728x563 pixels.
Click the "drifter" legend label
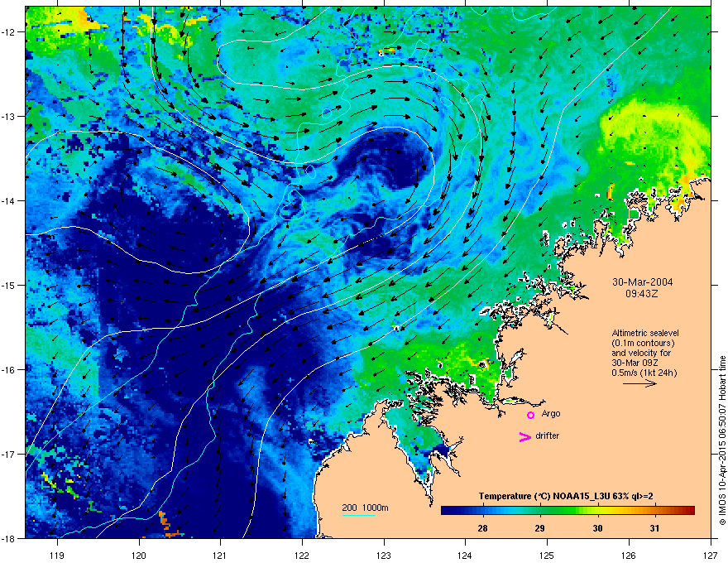pyautogui.click(x=548, y=435)
